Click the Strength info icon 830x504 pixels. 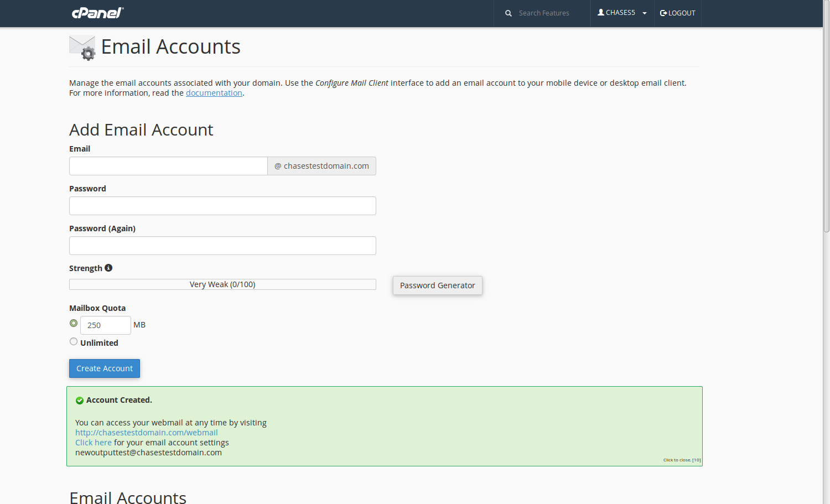point(108,268)
